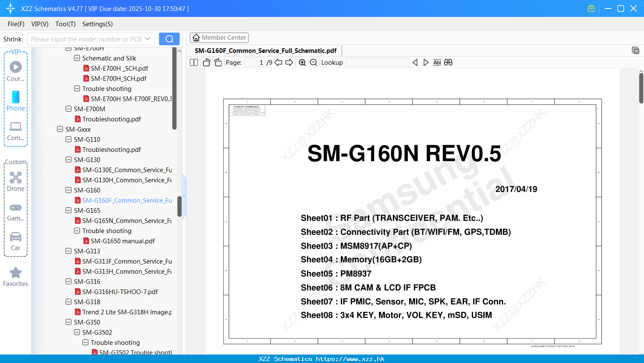Open Trend 2 Lite SM-G318H image file

[127, 312]
